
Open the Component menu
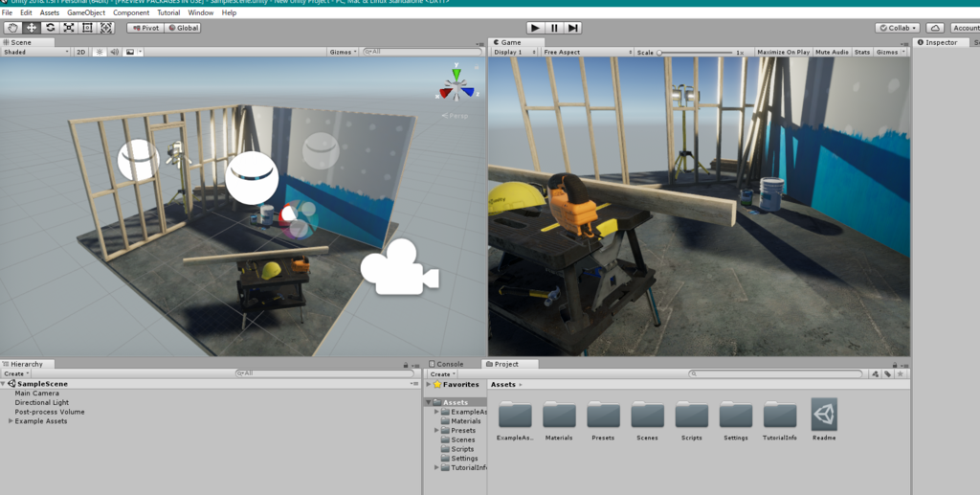(x=131, y=12)
